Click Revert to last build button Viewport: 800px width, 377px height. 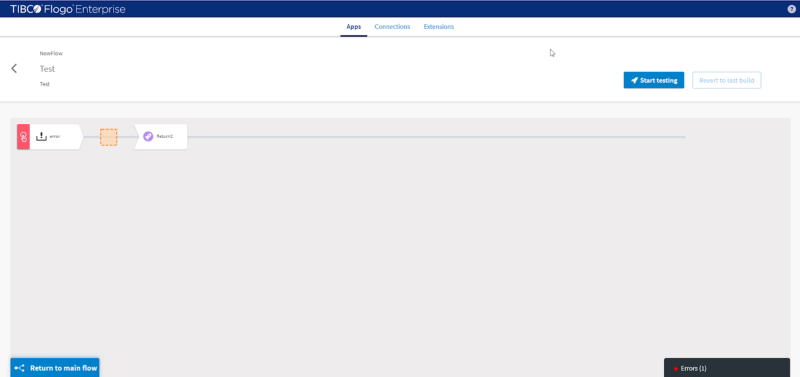[x=727, y=80]
